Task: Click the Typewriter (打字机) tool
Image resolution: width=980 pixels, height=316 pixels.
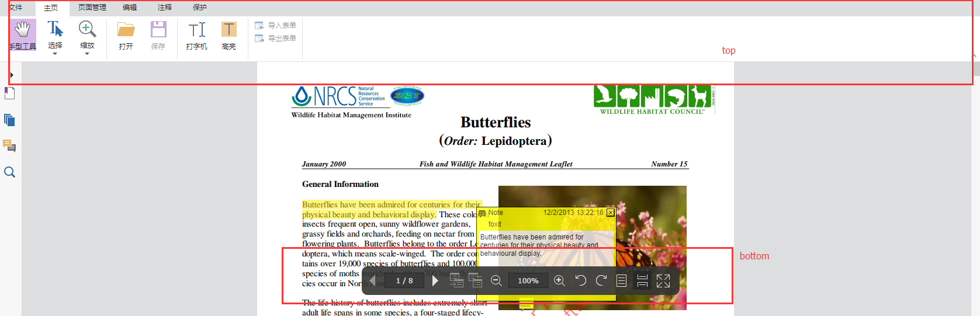Action: (x=196, y=34)
